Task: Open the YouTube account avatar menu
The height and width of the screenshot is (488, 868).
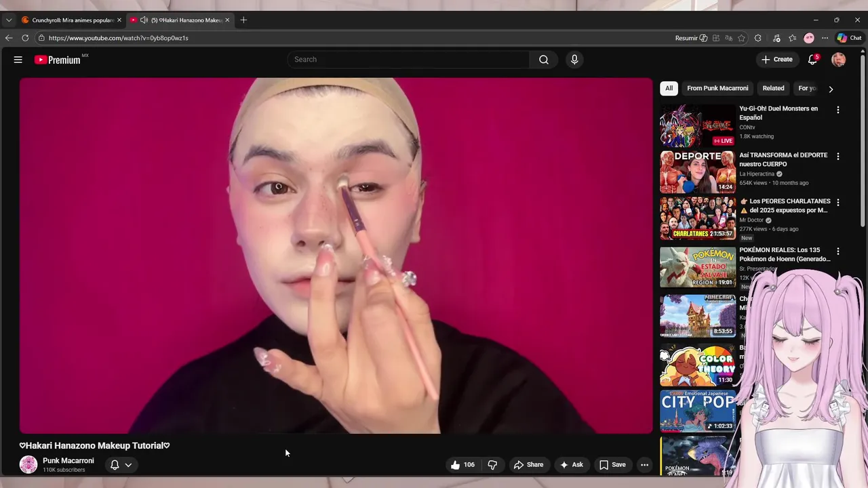Action: [x=839, y=60]
